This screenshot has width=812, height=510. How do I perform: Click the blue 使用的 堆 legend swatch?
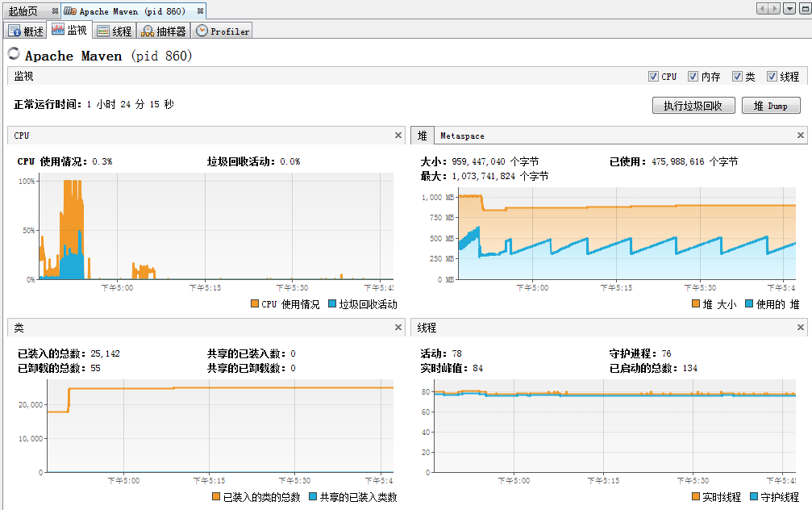[x=749, y=303]
